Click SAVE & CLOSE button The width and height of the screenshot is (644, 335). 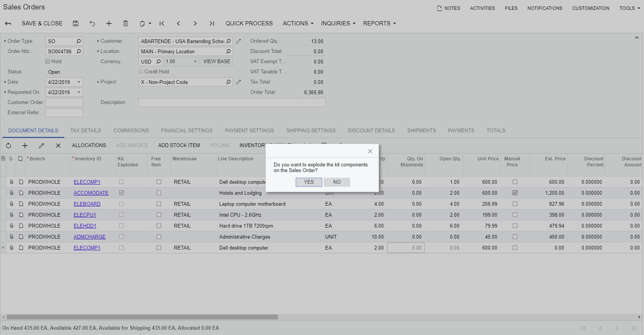[42, 23]
